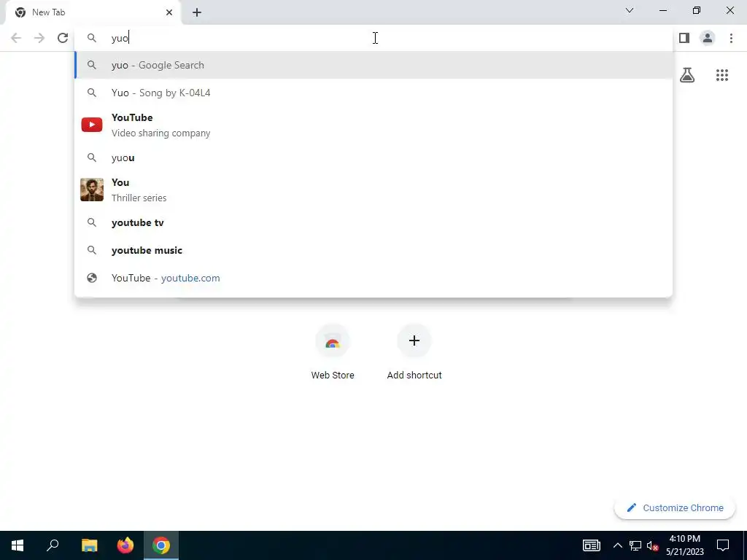This screenshot has height=560, width=747.
Task: Open the Chrome three-dot menu
Action: [x=731, y=38]
